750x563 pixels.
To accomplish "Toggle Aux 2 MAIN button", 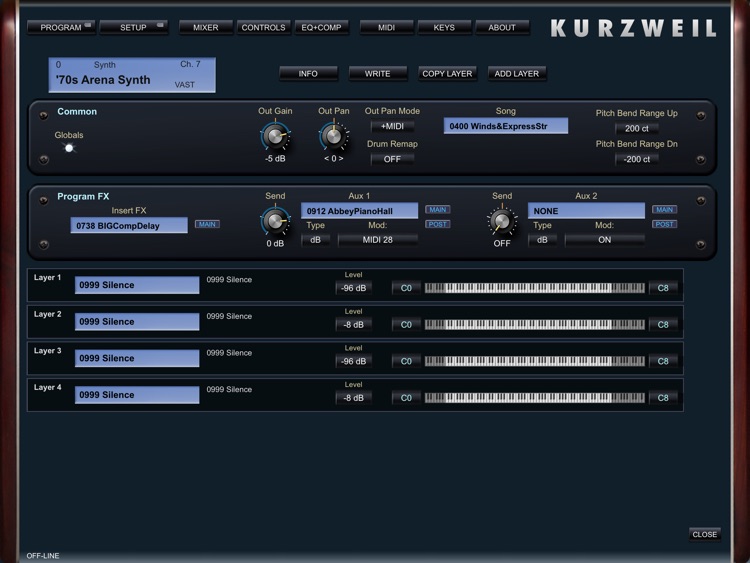I will 664,210.
